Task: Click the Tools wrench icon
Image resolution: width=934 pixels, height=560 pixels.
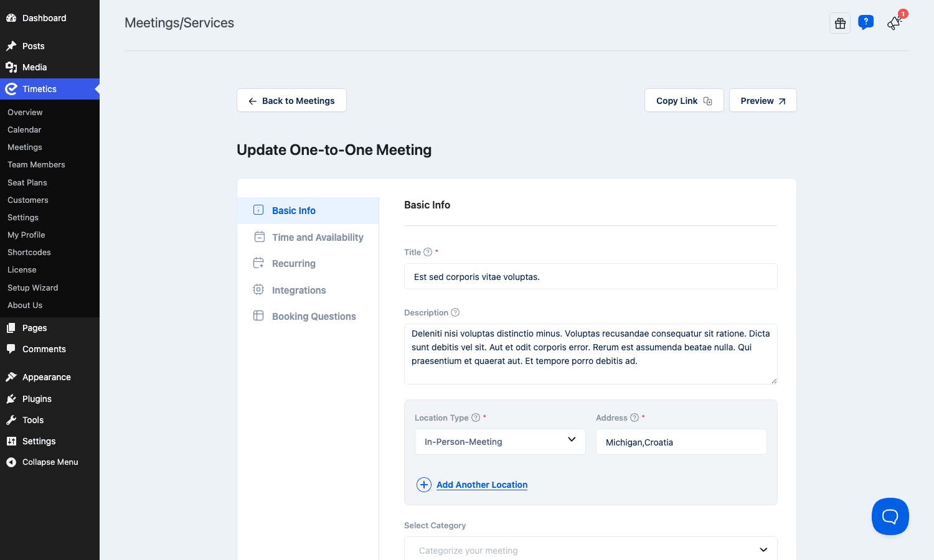Action: click(x=11, y=420)
